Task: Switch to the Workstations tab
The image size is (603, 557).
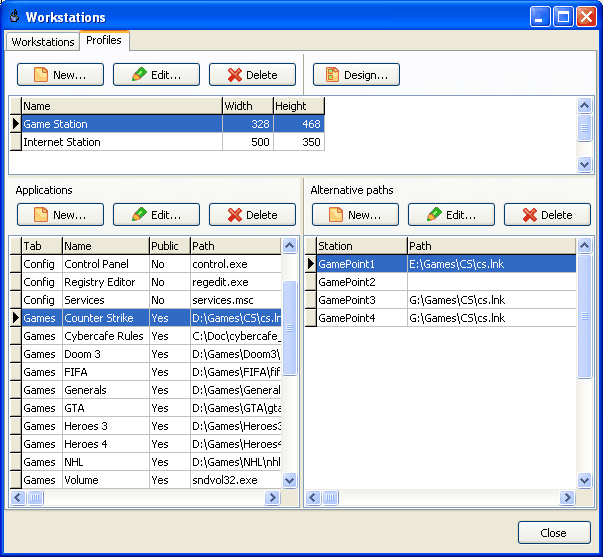Action: pyautogui.click(x=43, y=42)
